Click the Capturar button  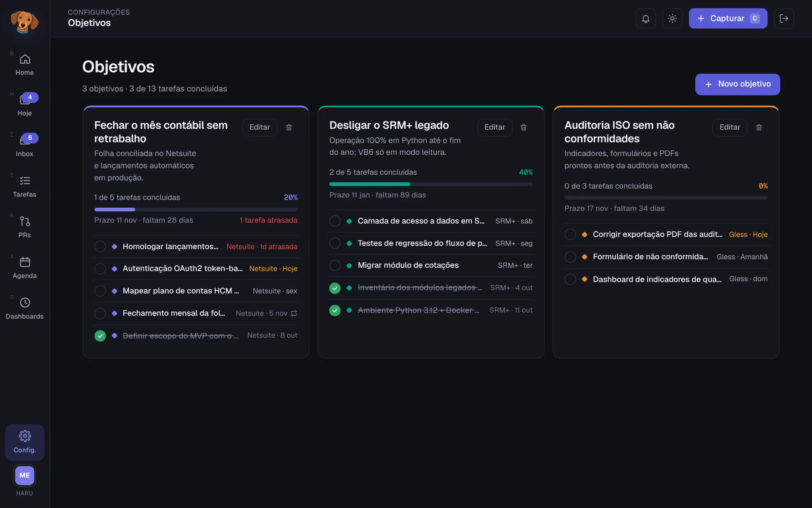pos(728,19)
